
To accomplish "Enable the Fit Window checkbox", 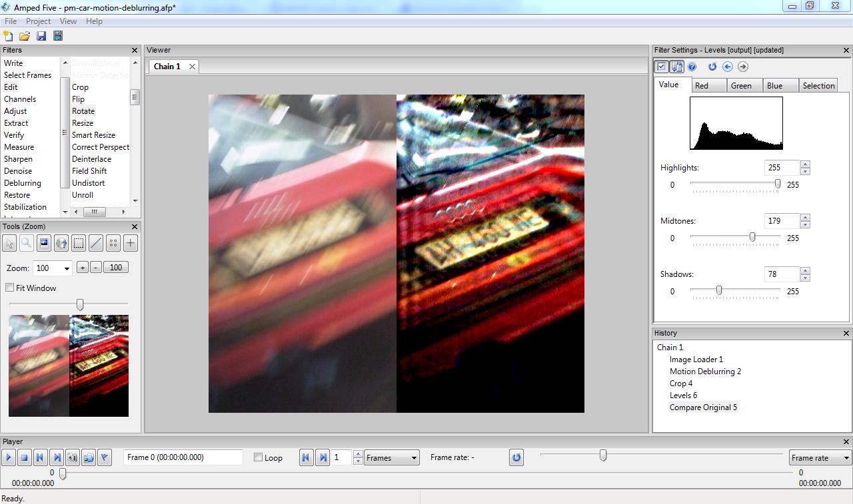I will (10, 288).
